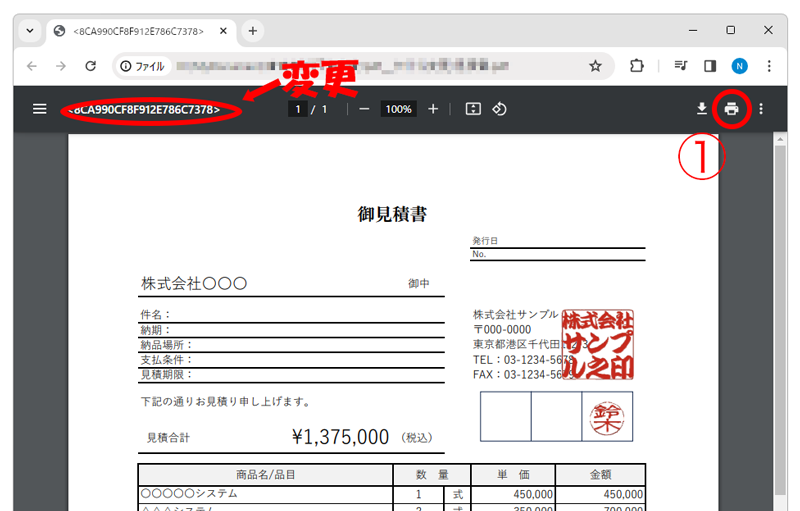This screenshot has width=800, height=511.
Task: Toggle the Chrome side panel
Action: [x=710, y=66]
